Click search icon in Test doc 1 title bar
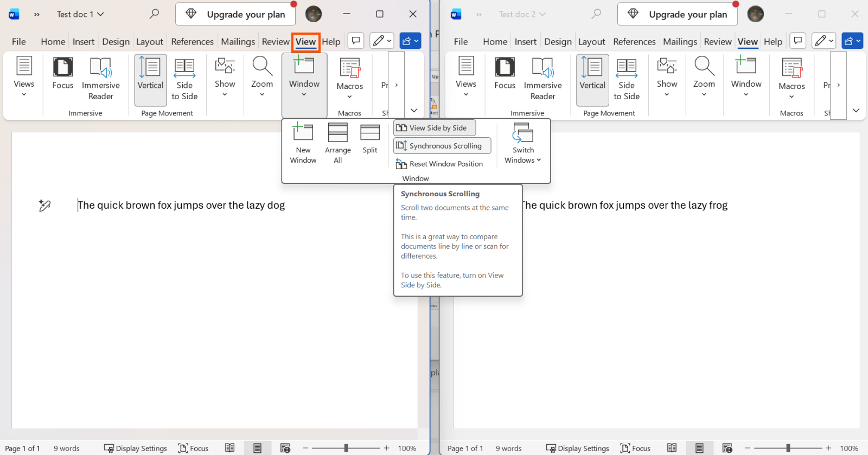 pyautogui.click(x=155, y=14)
